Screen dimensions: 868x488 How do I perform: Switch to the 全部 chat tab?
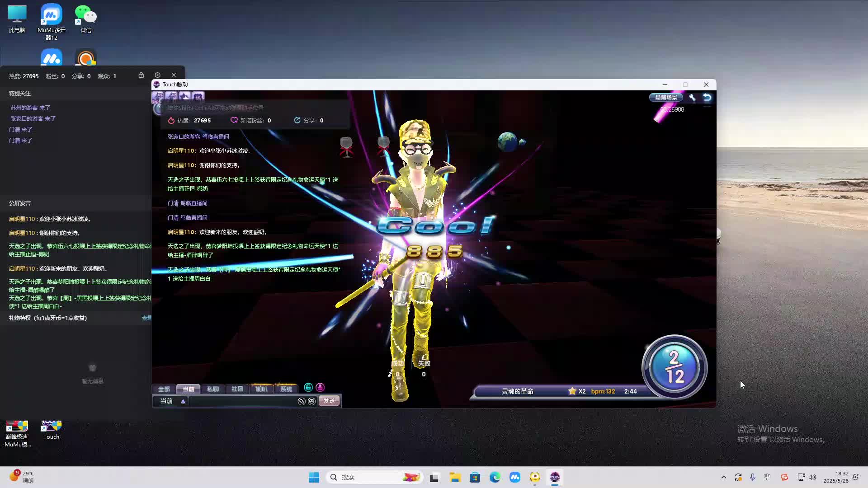click(x=164, y=389)
